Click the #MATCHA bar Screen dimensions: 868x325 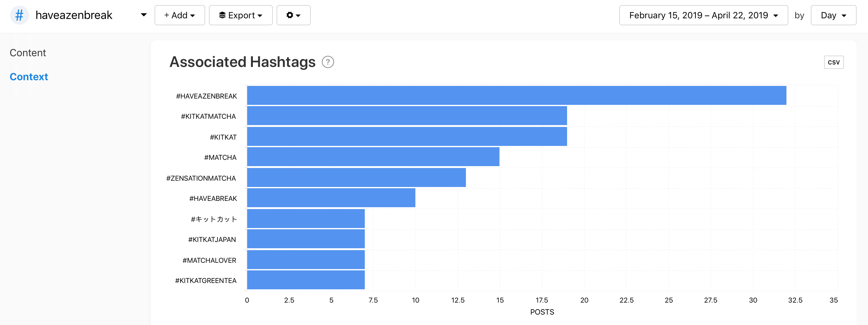373,157
